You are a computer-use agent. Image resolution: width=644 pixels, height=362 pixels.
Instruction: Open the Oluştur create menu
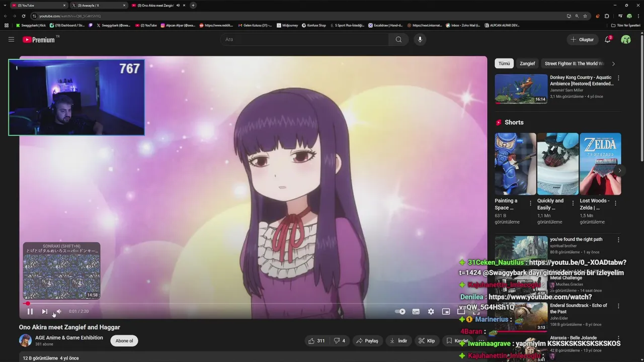coord(582,39)
